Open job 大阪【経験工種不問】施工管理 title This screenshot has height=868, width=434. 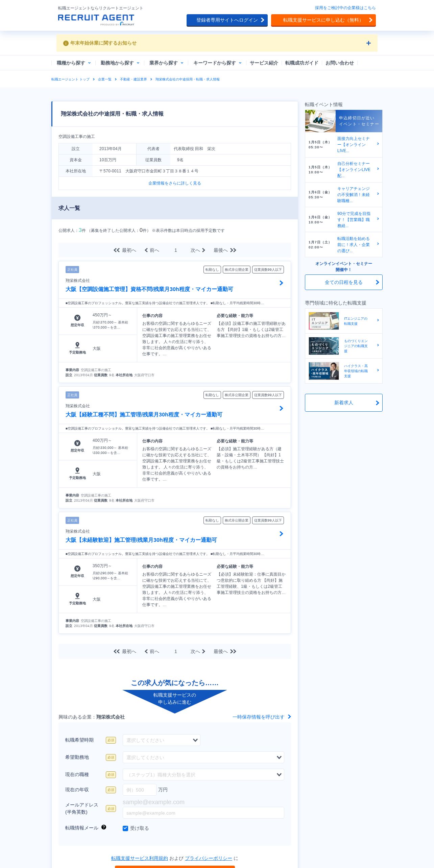144,415
